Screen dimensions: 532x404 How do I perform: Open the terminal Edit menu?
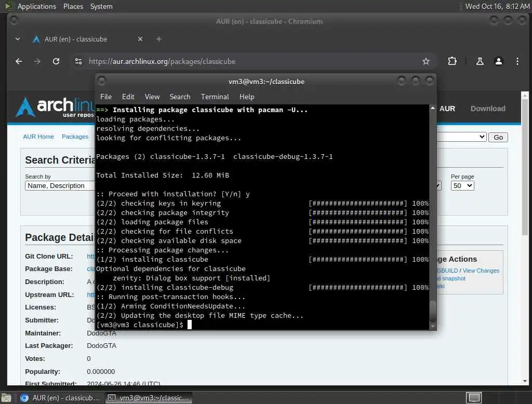coord(128,97)
